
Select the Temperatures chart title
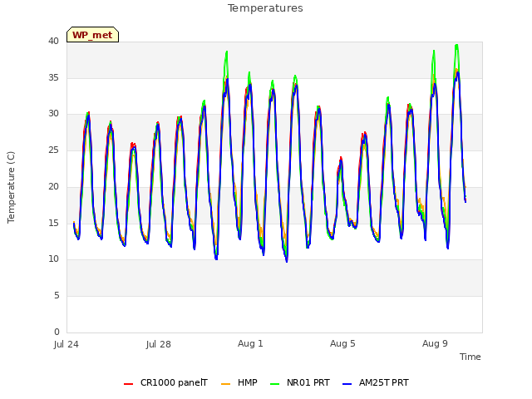(x=265, y=7)
